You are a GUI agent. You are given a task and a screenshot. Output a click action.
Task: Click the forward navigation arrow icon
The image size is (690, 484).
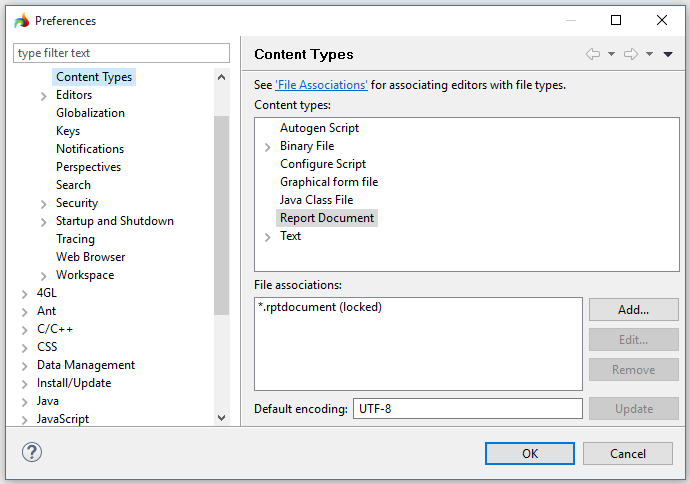[631, 54]
